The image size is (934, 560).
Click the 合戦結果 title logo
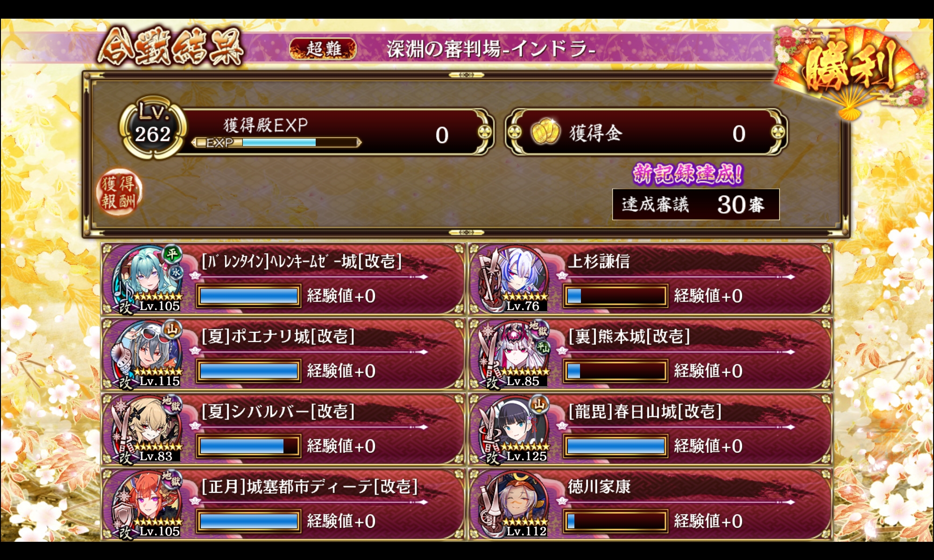[171, 47]
